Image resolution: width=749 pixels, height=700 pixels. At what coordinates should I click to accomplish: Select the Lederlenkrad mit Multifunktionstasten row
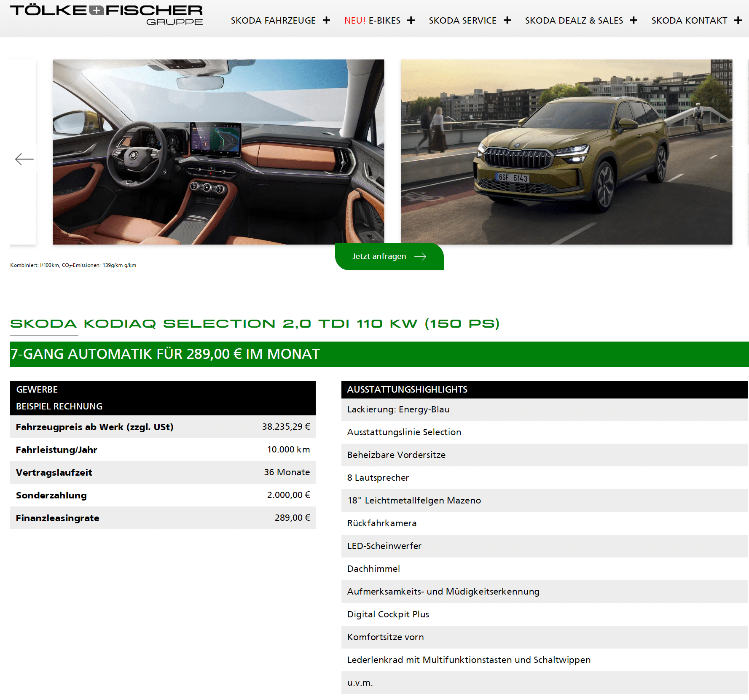click(545, 660)
